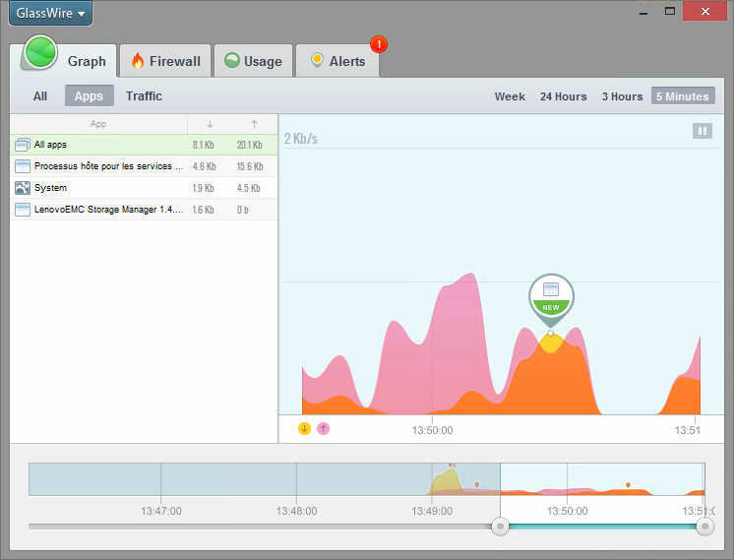Image resolution: width=734 pixels, height=560 pixels.
Task: Set time range to 3 Hours
Action: click(x=622, y=96)
